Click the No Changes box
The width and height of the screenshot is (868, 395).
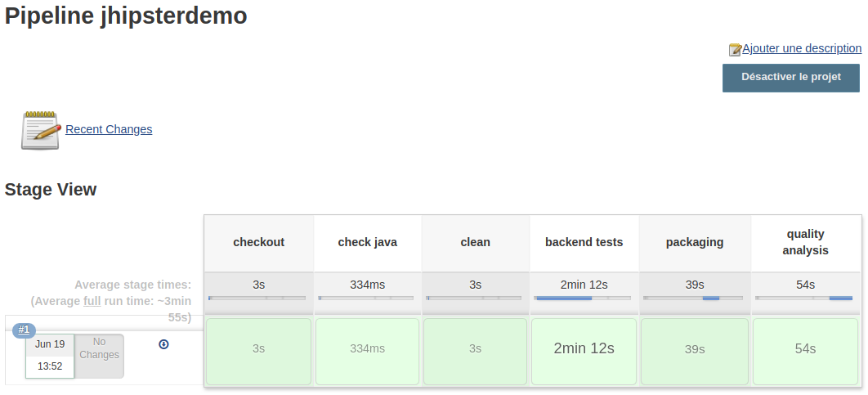pyautogui.click(x=100, y=356)
